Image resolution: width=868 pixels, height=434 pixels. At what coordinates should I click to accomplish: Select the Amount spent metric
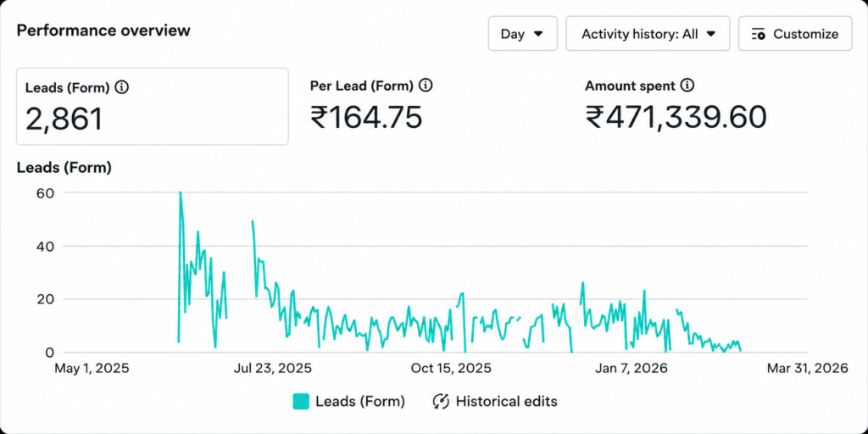pyautogui.click(x=676, y=105)
